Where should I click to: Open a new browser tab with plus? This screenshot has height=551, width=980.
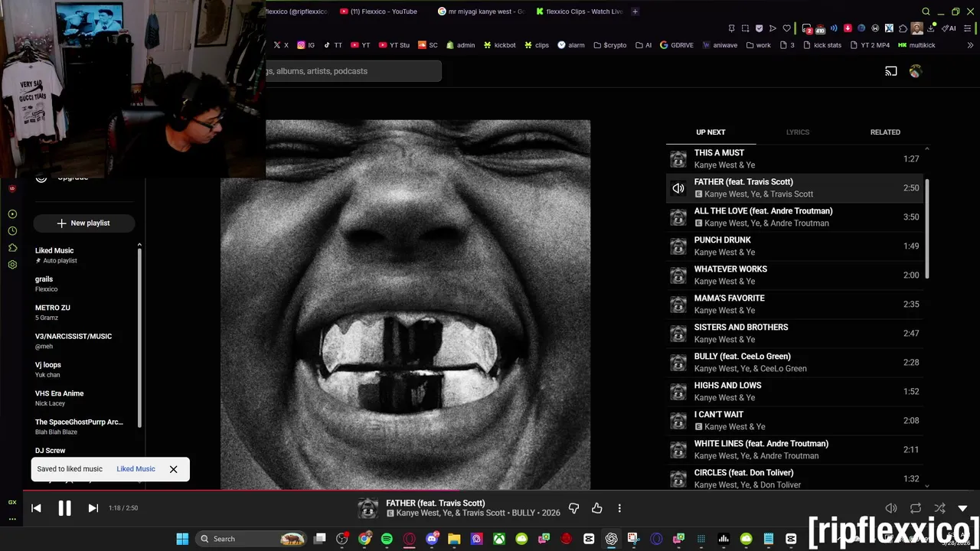coord(635,11)
